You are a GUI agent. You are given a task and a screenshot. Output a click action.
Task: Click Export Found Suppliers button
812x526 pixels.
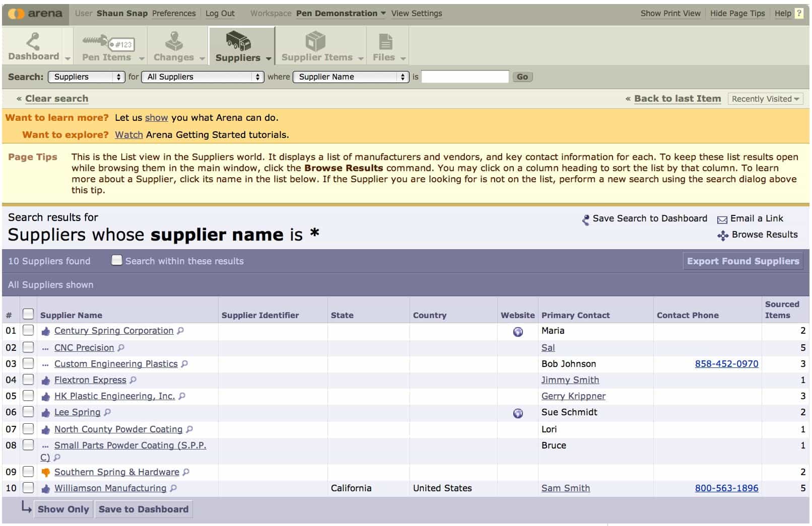743,261
